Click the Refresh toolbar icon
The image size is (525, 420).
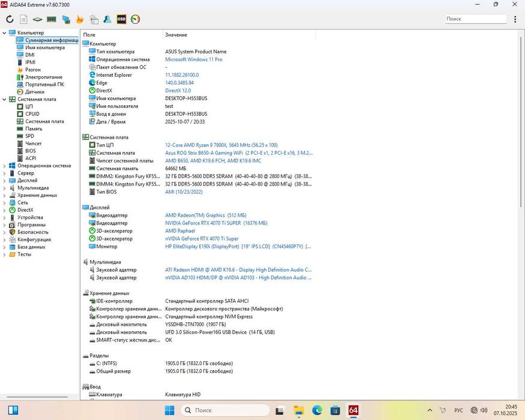tap(10, 19)
